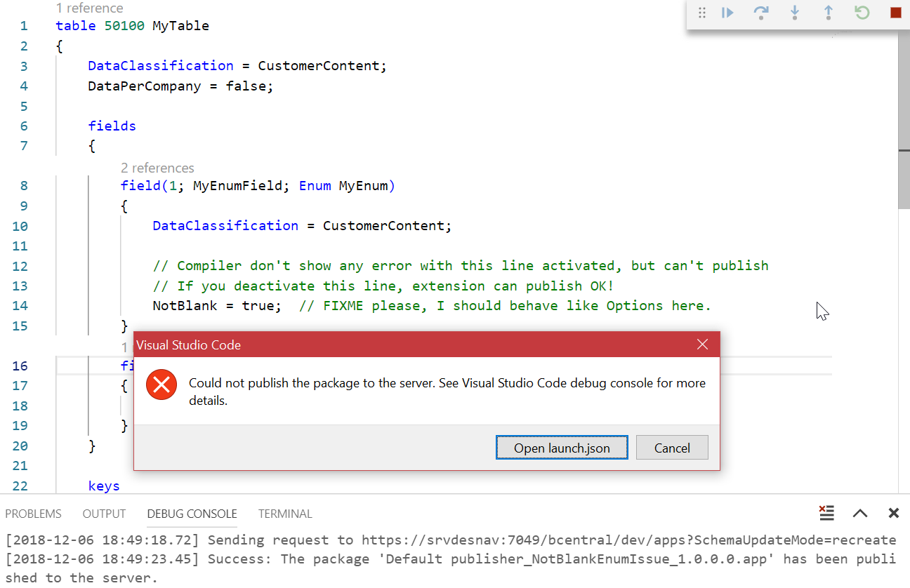
Task: Select the Step Out debug icon
Action: (828, 12)
